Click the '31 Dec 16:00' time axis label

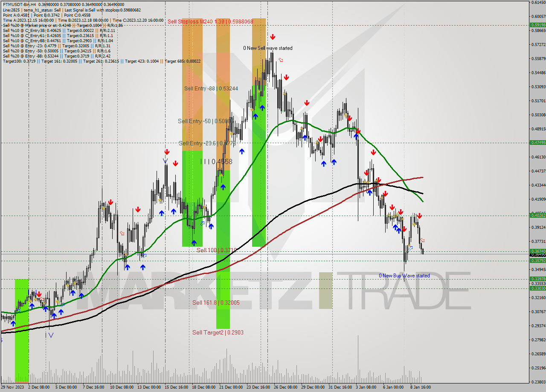340,387
